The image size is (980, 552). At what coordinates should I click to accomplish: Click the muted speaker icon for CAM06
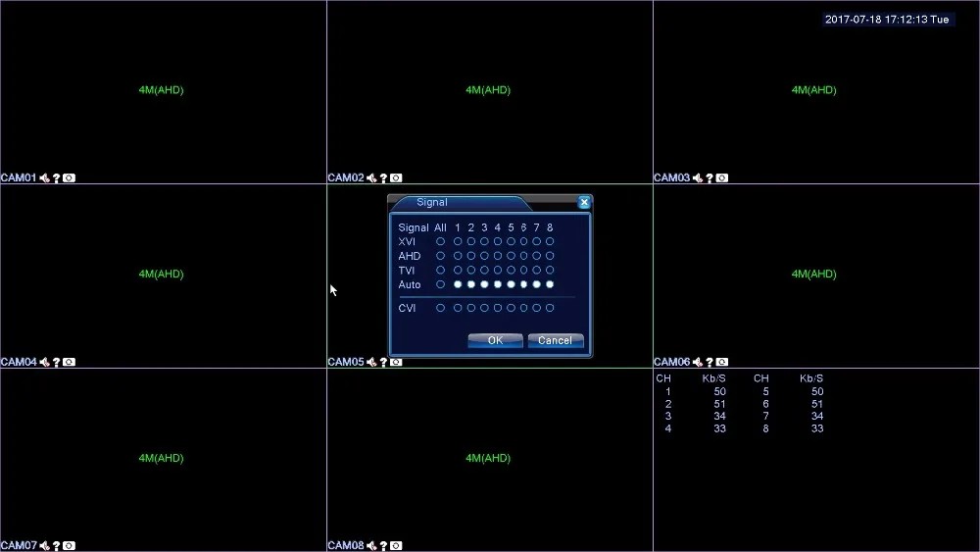698,362
